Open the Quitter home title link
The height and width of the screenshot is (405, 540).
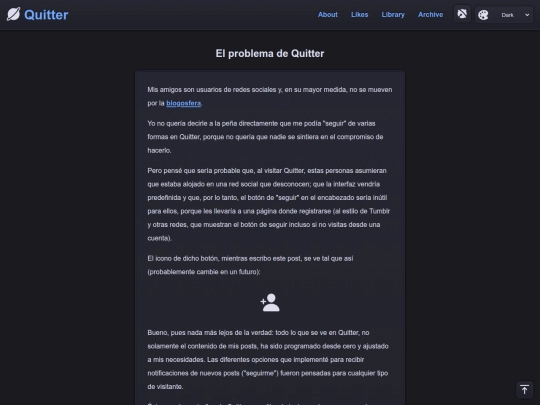(46, 15)
